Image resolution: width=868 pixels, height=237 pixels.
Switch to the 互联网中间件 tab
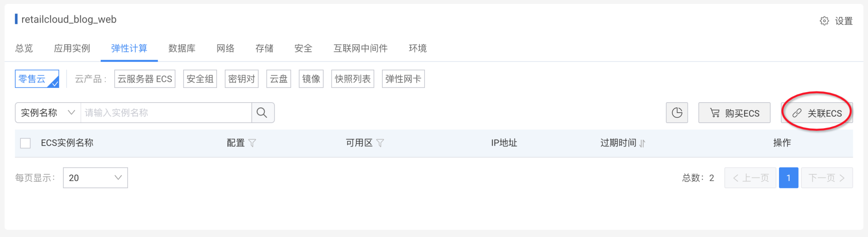(x=360, y=48)
